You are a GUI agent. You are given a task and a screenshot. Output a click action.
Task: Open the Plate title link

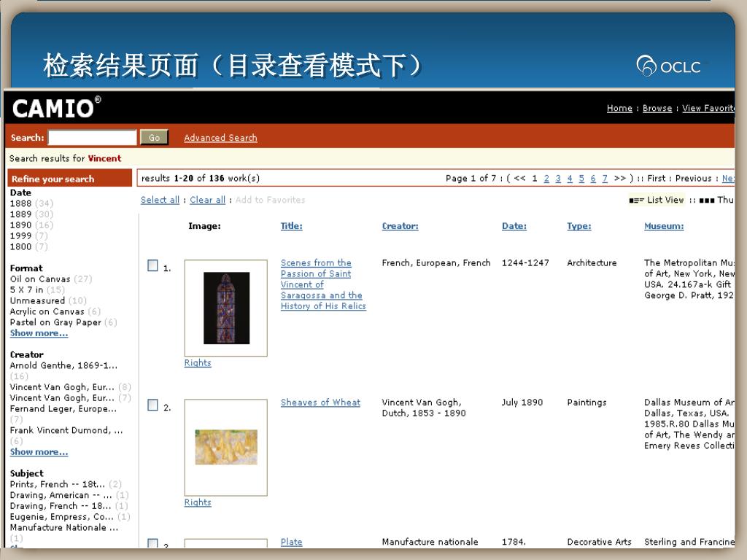[x=292, y=542]
